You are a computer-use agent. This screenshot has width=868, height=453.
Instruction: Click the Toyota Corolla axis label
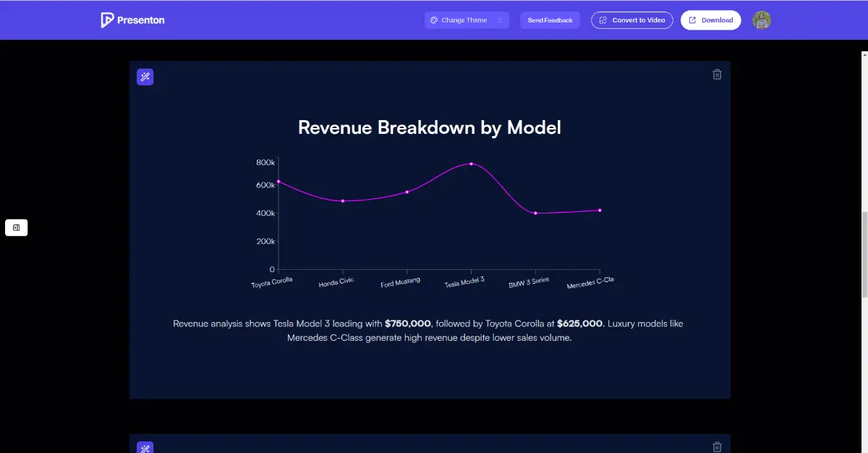(272, 282)
